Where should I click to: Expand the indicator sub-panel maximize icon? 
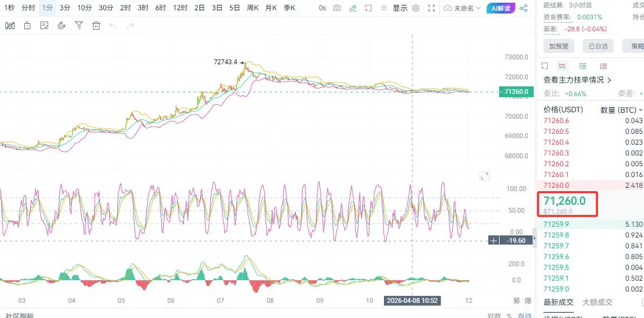point(484,177)
